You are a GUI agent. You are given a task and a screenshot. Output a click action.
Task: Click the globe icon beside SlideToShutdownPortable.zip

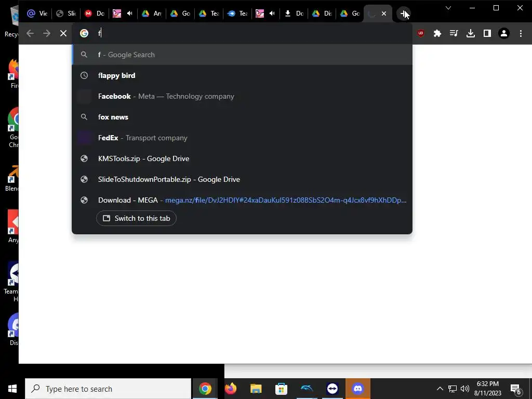pyautogui.click(x=84, y=179)
